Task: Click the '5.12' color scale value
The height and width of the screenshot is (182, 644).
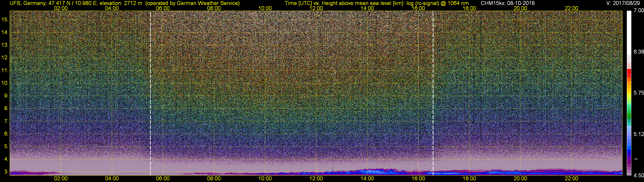Action: coord(638,134)
